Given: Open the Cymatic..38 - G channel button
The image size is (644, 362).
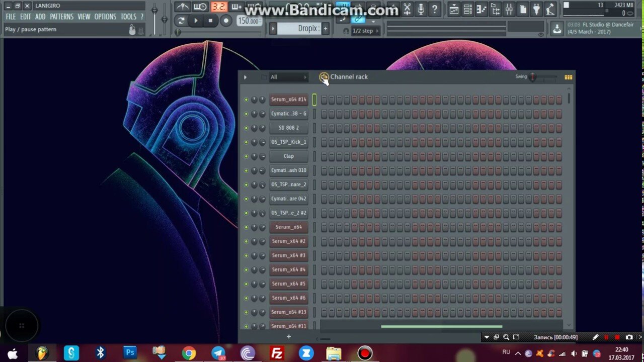Looking at the screenshot, I should (289, 114).
